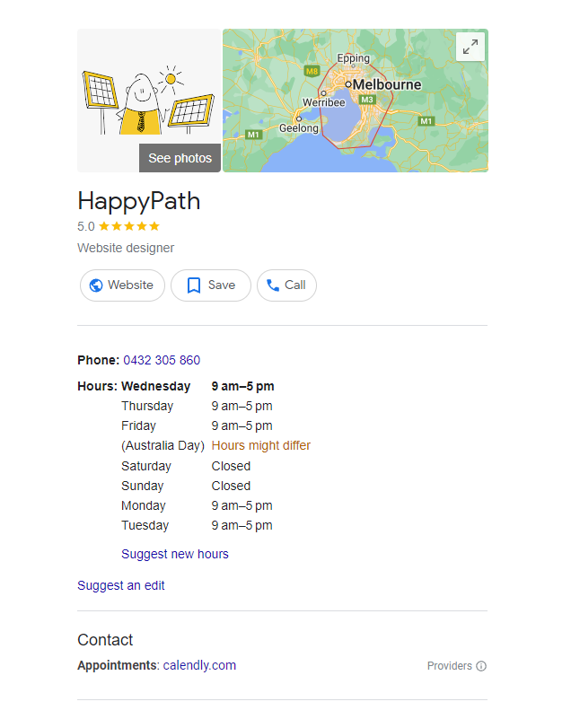Open the Suggest new hours link
571x728 pixels.
[x=174, y=554]
